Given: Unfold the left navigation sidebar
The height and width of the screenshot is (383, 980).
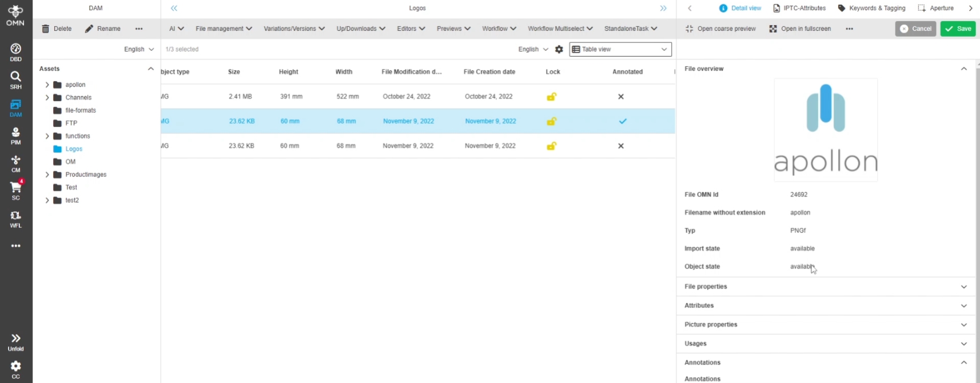Looking at the screenshot, I should (15, 342).
